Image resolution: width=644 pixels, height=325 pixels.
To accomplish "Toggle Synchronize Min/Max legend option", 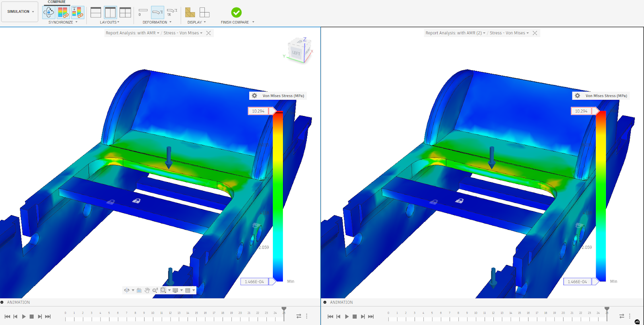I will click(78, 12).
